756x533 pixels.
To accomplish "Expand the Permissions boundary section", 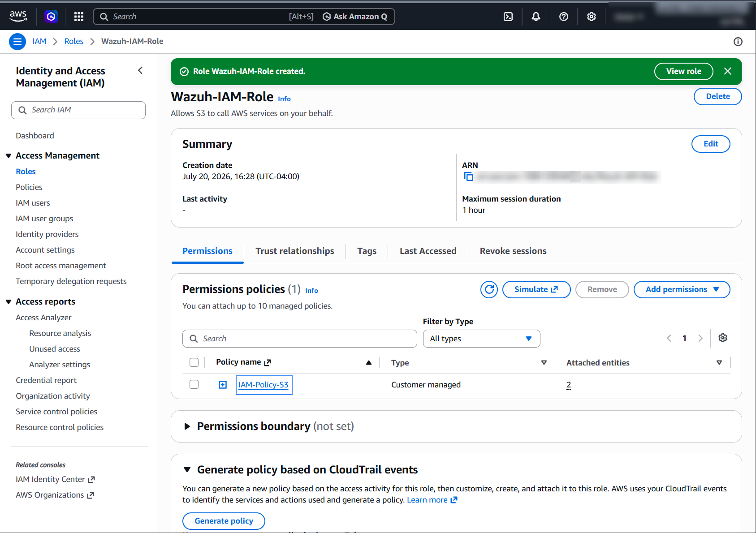I will pos(187,426).
